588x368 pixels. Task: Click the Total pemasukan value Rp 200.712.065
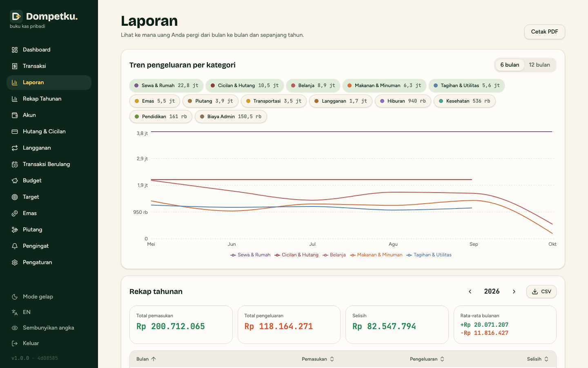[171, 326]
